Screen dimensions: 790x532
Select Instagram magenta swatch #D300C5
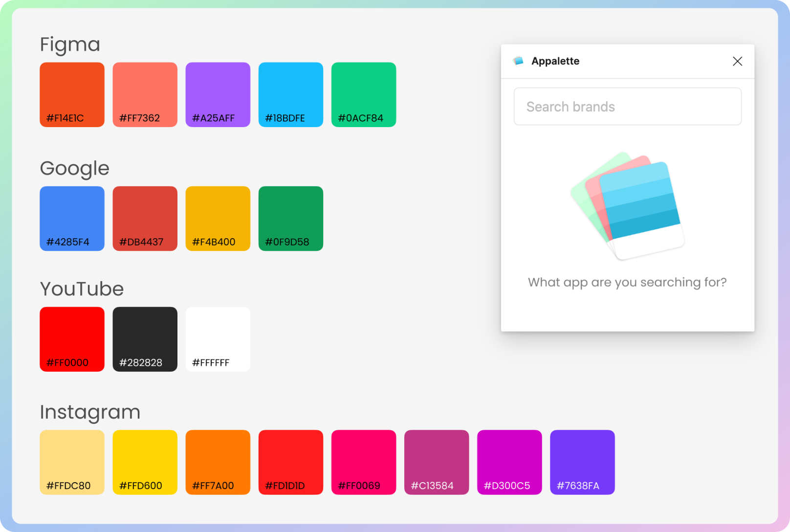coord(509,462)
